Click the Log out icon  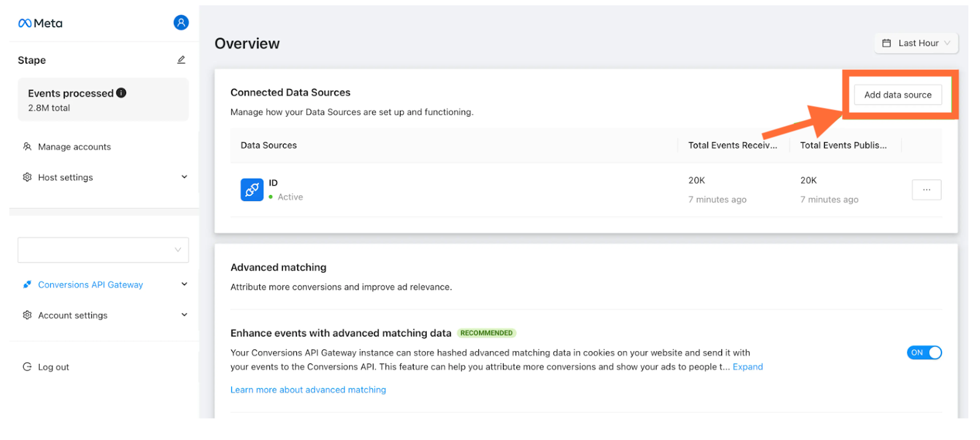[x=27, y=366]
